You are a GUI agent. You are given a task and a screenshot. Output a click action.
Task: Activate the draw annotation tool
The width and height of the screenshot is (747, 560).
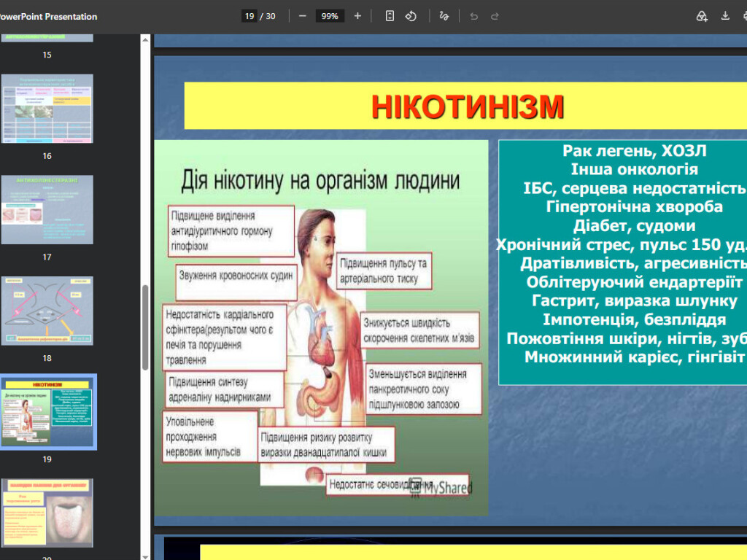(444, 16)
